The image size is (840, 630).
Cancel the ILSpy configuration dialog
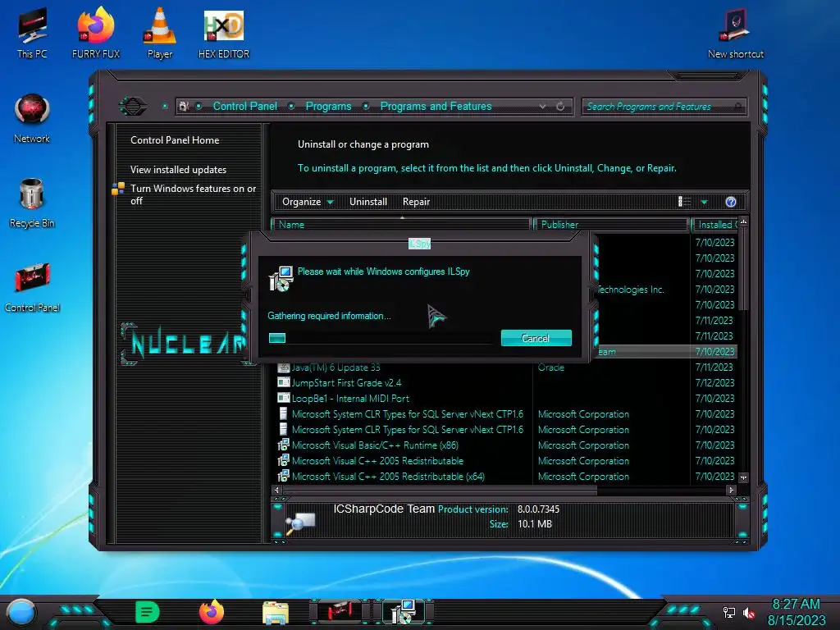[x=536, y=338]
